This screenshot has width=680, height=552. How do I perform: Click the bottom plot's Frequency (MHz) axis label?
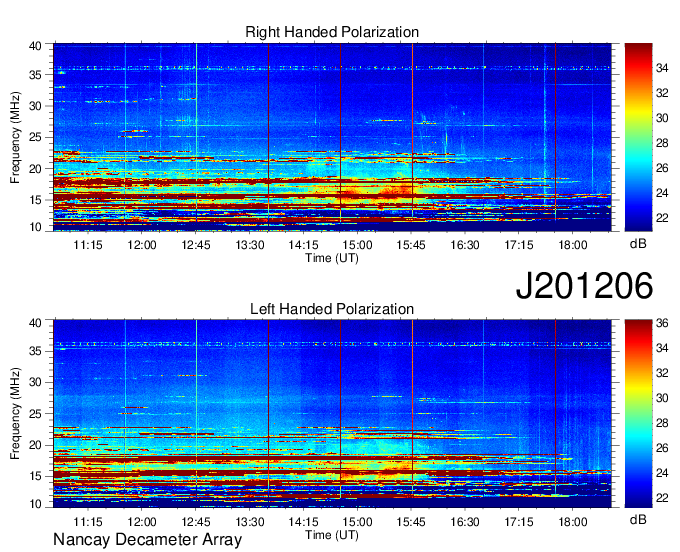pyautogui.click(x=15, y=414)
